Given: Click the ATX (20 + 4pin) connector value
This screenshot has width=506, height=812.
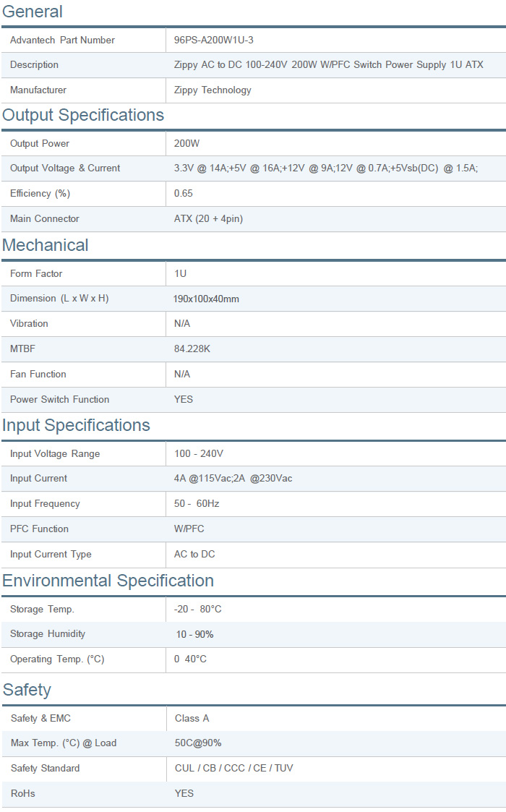Looking at the screenshot, I should pyautogui.click(x=208, y=219).
